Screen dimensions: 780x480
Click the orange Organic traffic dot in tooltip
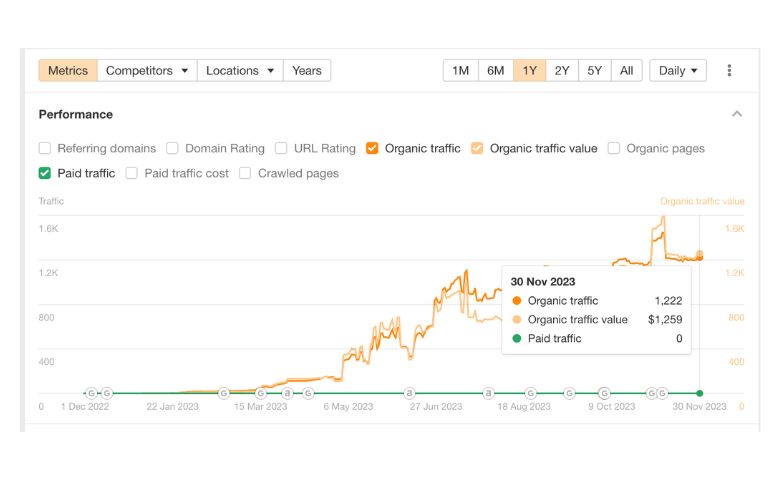pyautogui.click(x=517, y=300)
